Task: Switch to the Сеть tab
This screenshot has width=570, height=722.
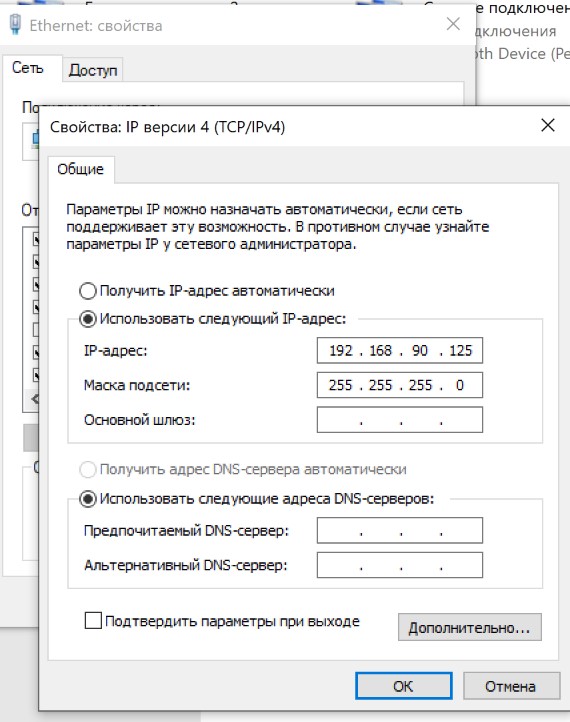Action: point(28,68)
